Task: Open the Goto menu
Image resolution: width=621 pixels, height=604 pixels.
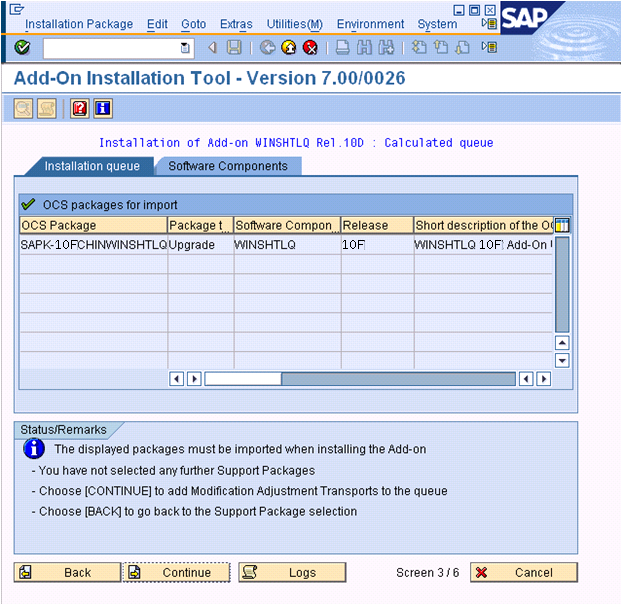Action: coord(194,24)
